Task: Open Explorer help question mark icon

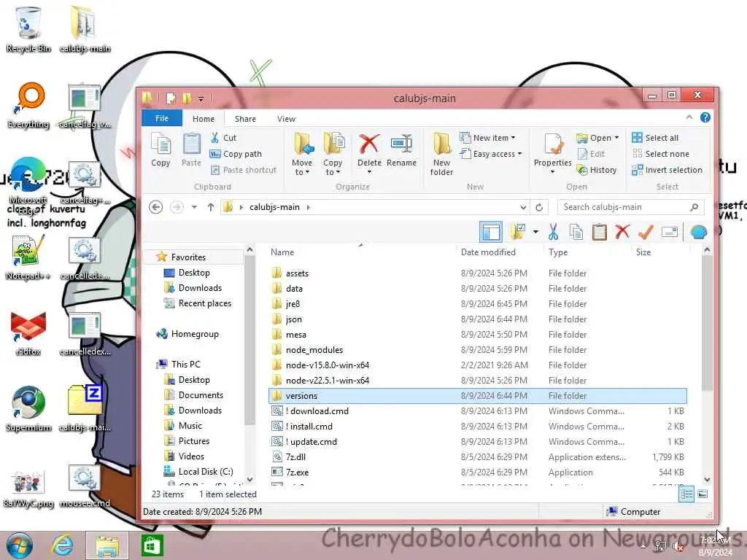Action: (705, 117)
